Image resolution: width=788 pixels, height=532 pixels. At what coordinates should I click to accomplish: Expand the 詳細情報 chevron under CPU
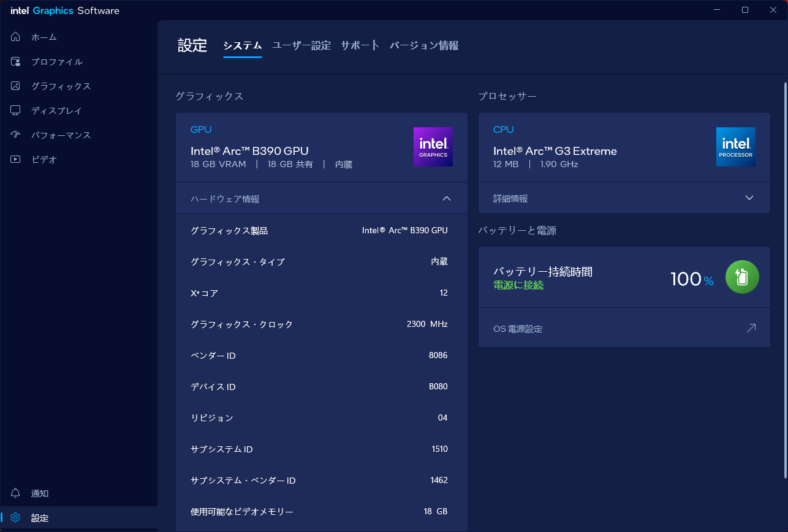(749, 198)
